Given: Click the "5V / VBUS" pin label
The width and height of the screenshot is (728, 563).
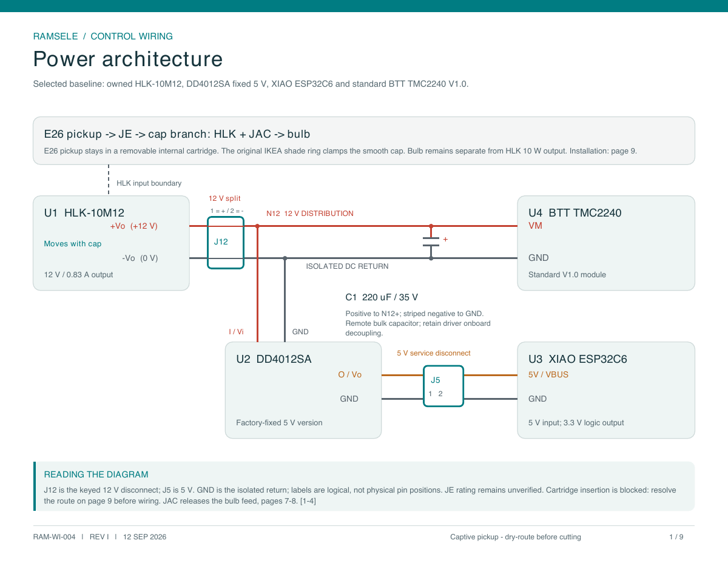Looking at the screenshot, I should [x=548, y=375].
